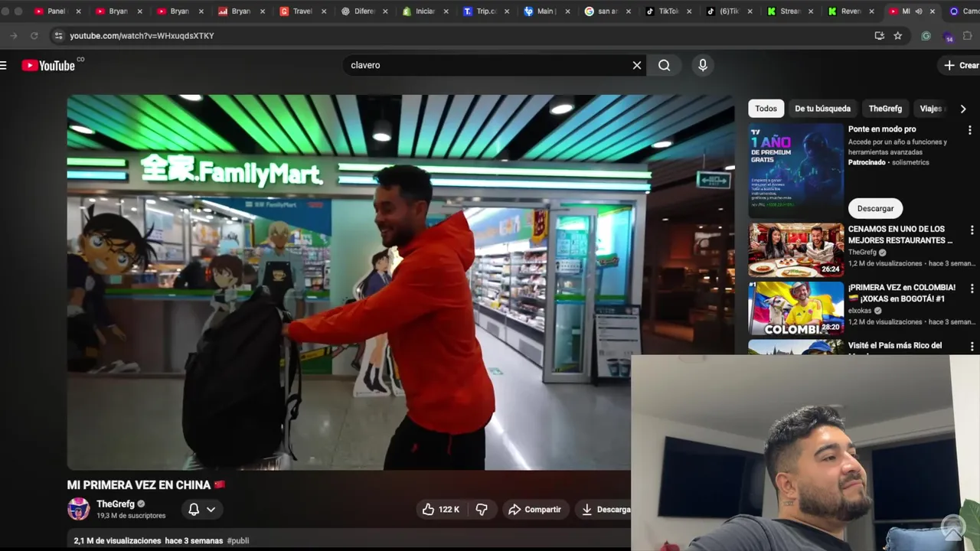Select the 'De tu búsqueda' chip

tap(822, 109)
